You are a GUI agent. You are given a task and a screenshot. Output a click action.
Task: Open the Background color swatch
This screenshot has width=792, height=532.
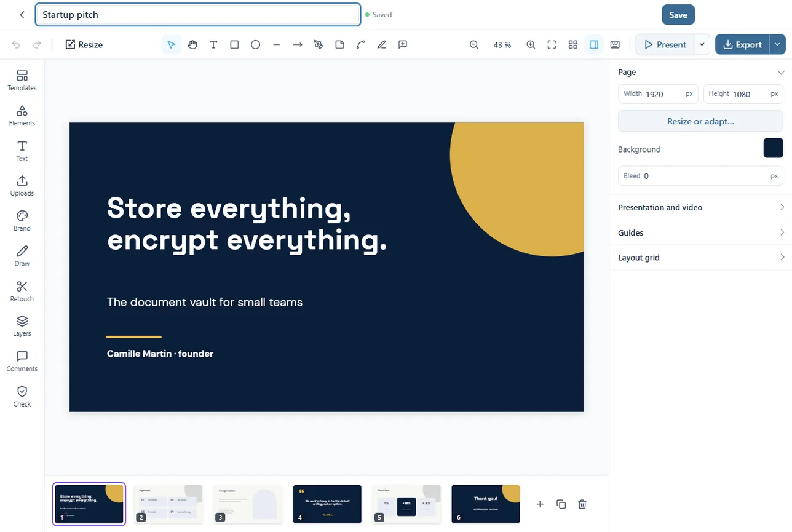point(774,148)
